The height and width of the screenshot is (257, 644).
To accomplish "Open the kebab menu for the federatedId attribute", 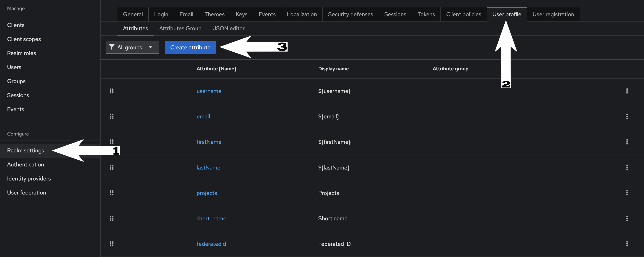I will pos(627,244).
